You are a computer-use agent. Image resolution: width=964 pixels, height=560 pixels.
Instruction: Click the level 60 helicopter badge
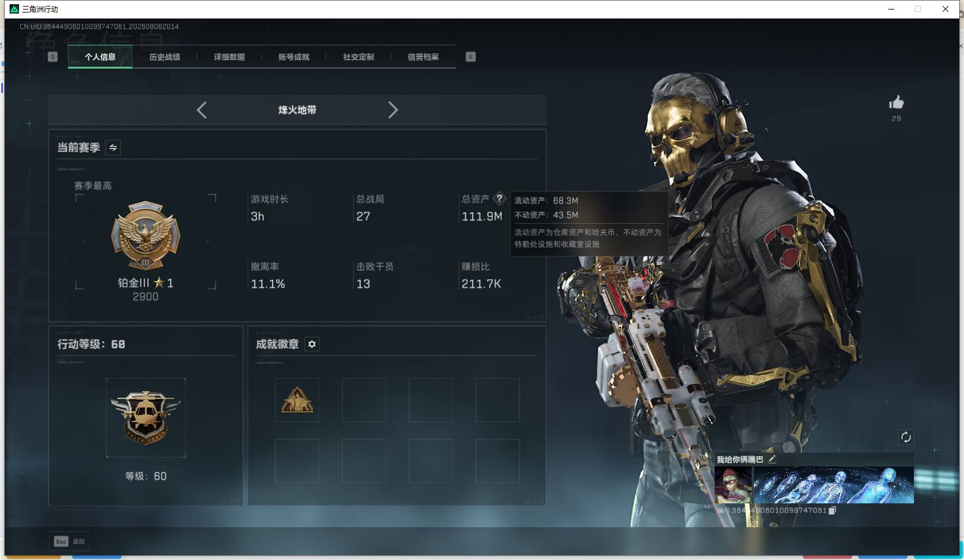coord(146,417)
